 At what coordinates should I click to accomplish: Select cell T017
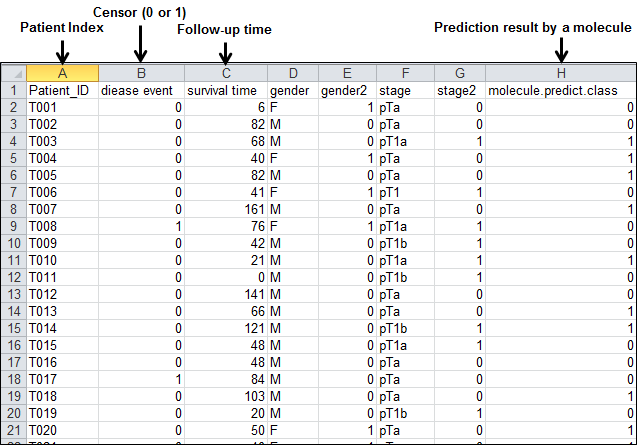62,379
